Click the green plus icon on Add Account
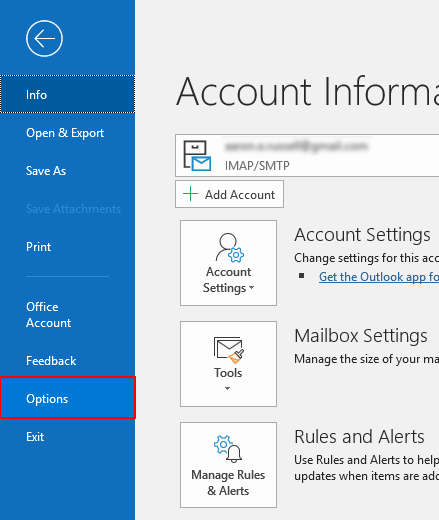The width and height of the screenshot is (439, 520). tap(190, 194)
